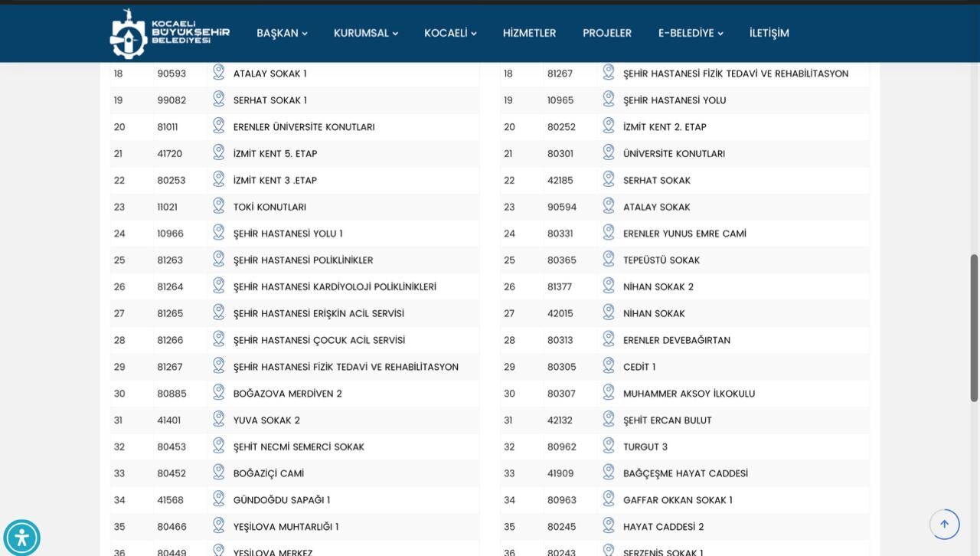The width and height of the screenshot is (980, 556).
Task: Open the KOCAELİ dropdown menu
Action: pyautogui.click(x=450, y=33)
